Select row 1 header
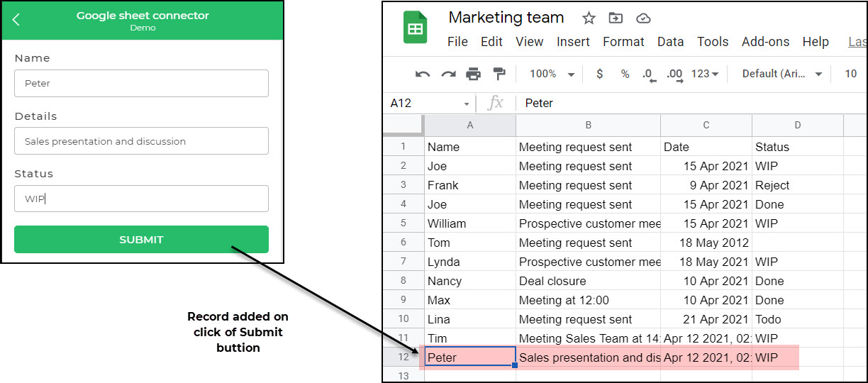The image size is (868, 383). (x=403, y=147)
